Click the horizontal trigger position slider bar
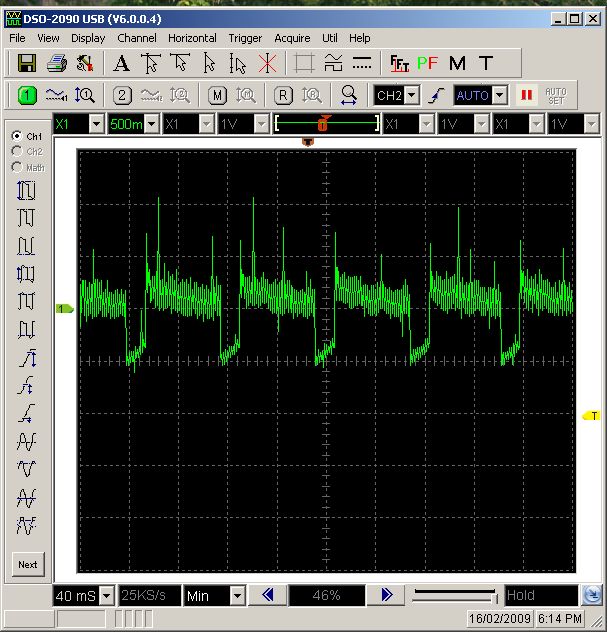 pyautogui.click(x=327, y=123)
